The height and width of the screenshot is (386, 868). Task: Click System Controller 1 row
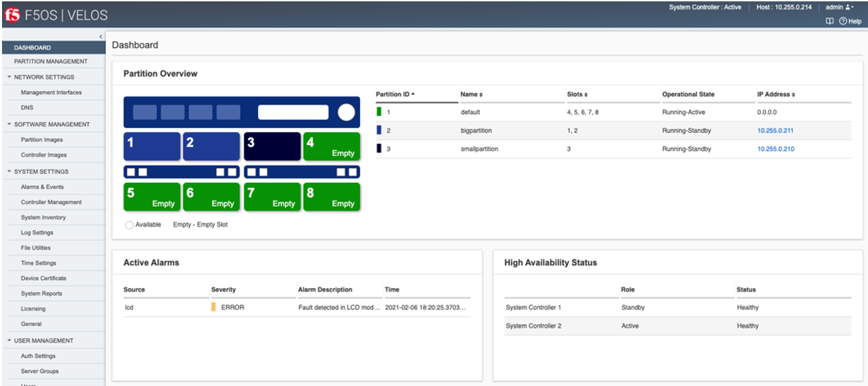(678, 307)
